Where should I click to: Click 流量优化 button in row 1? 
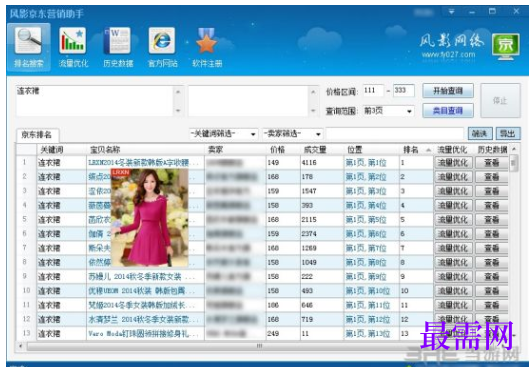click(453, 163)
